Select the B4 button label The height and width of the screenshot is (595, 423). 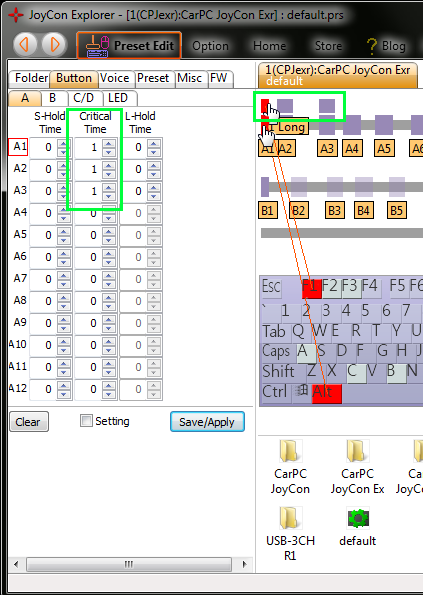(363, 210)
